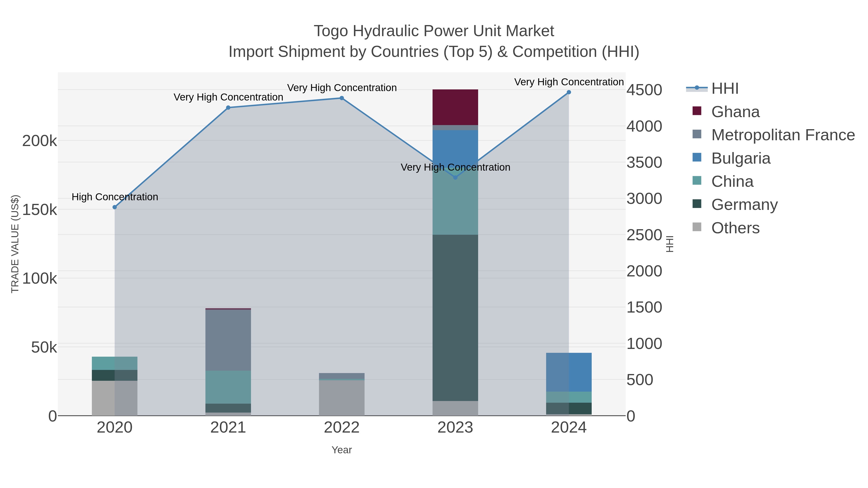Click the '1000' right axis tick label
This screenshot has width=868, height=488.
click(644, 343)
